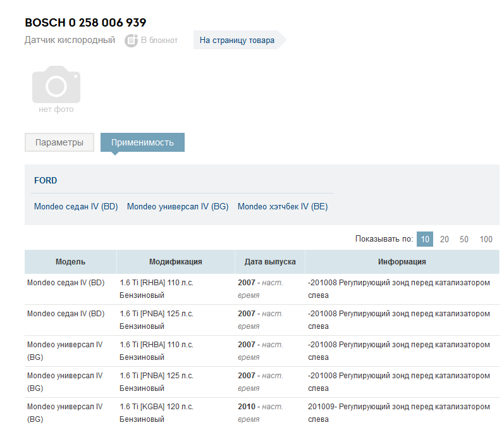Image resolution: width=504 pixels, height=432 pixels.
Task: Filter by Mondeo хэтчбек IV (BE)
Action: coord(283,207)
